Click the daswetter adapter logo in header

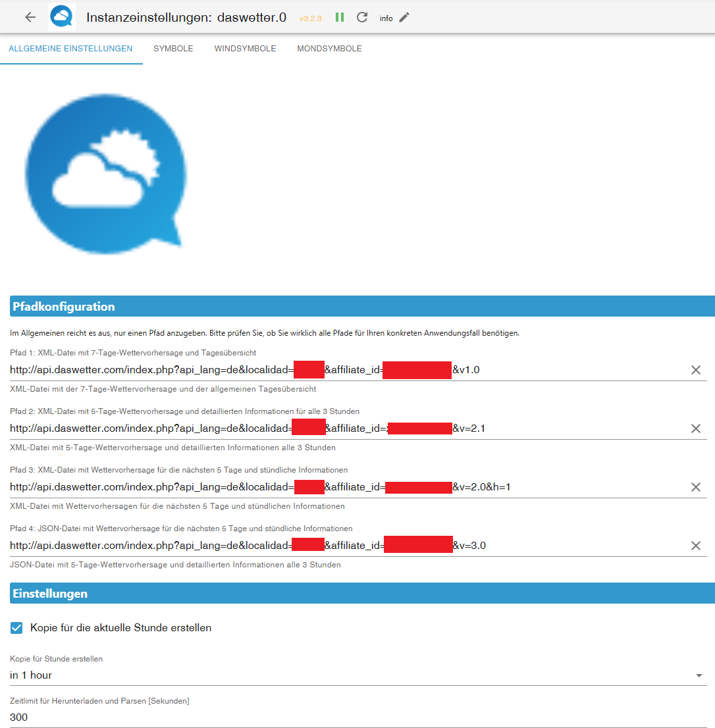[x=62, y=17]
